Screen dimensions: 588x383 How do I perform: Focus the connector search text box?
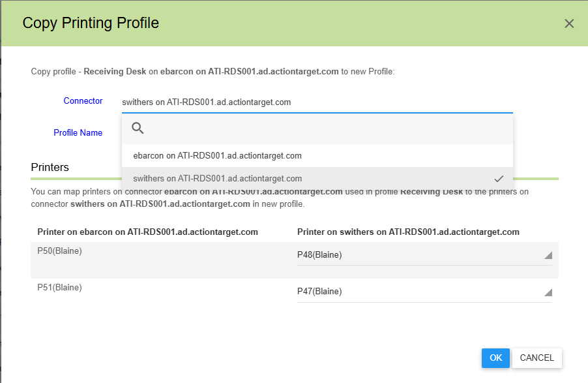(326, 128)
